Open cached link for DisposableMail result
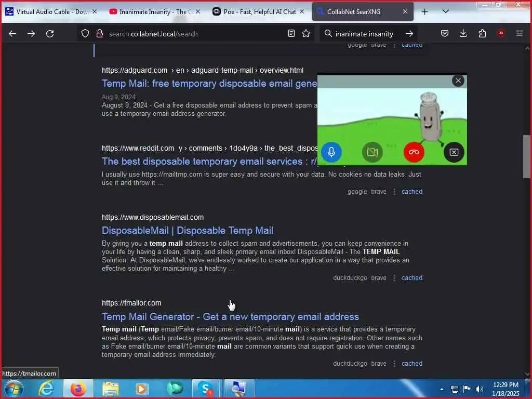 [x=412, y=277]
